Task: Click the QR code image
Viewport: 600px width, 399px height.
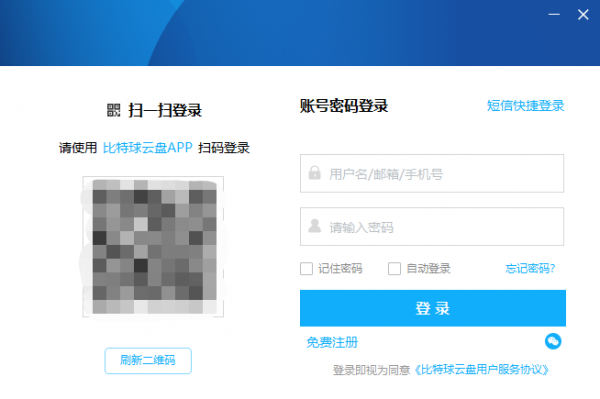Action: 153,247
